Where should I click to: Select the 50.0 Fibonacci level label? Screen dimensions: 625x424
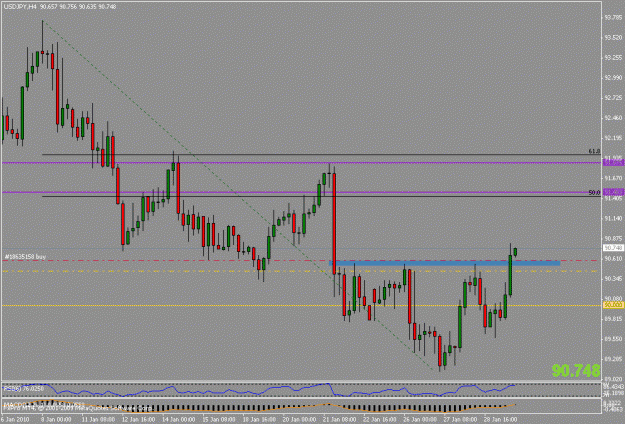pos(594,193)
